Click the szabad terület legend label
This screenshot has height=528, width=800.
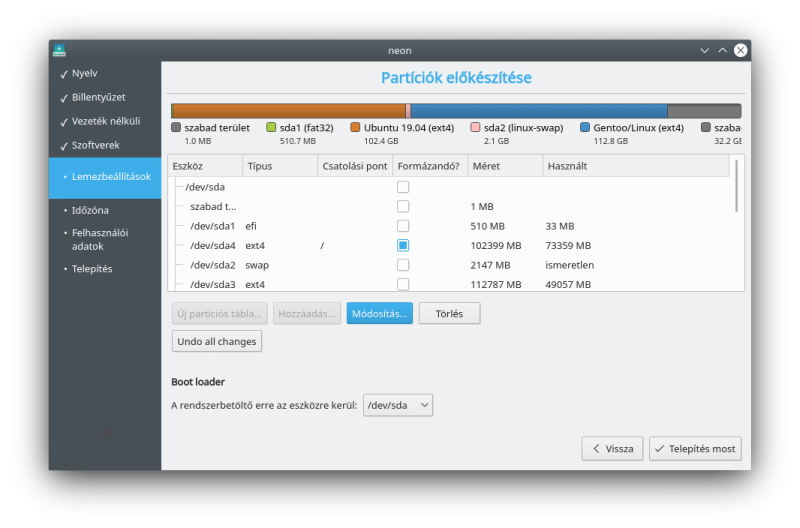(217, 128)
